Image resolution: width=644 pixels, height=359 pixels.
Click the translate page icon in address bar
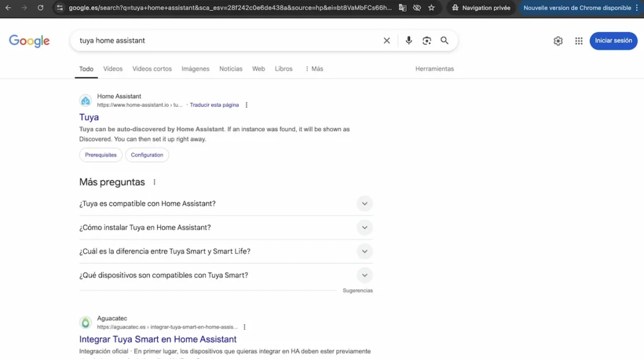tap(402, 8)
